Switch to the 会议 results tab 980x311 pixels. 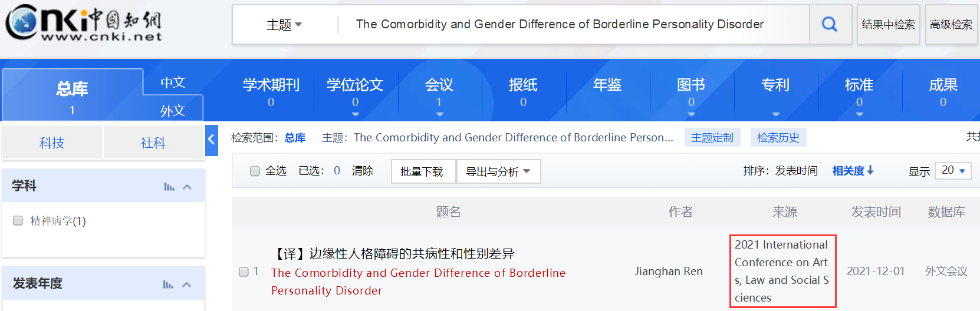coord(439,91)
